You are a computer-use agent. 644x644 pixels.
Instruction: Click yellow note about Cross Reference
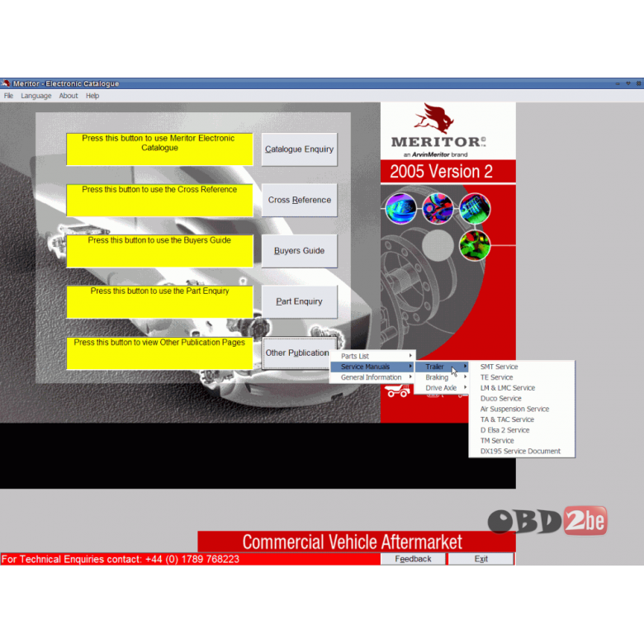pos(160,200)
